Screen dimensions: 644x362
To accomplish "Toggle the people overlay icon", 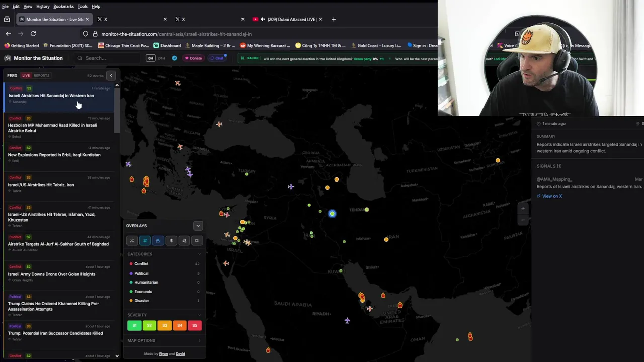I will 132,241.
